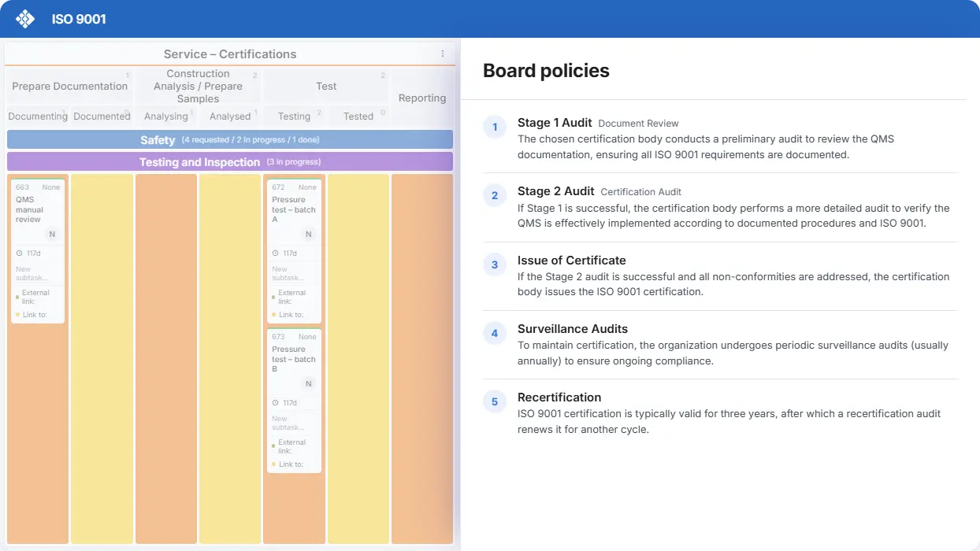
Task: Select the Construction Analysis / Prepare Samples header
Action: tap(198, 87)
